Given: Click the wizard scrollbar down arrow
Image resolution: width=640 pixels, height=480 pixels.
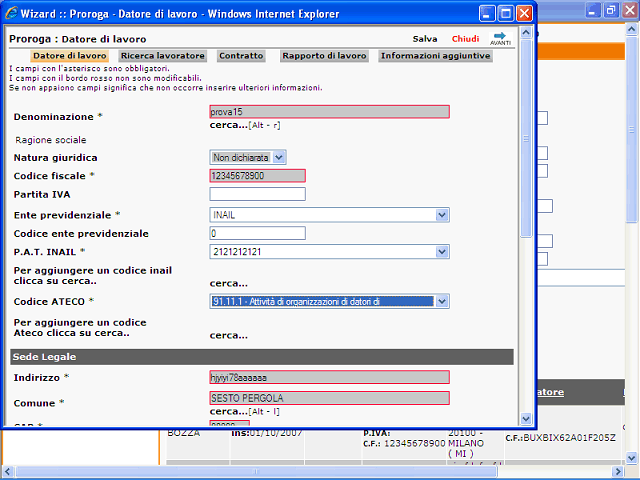Looking at the screenshot, I should pos(526,419).
